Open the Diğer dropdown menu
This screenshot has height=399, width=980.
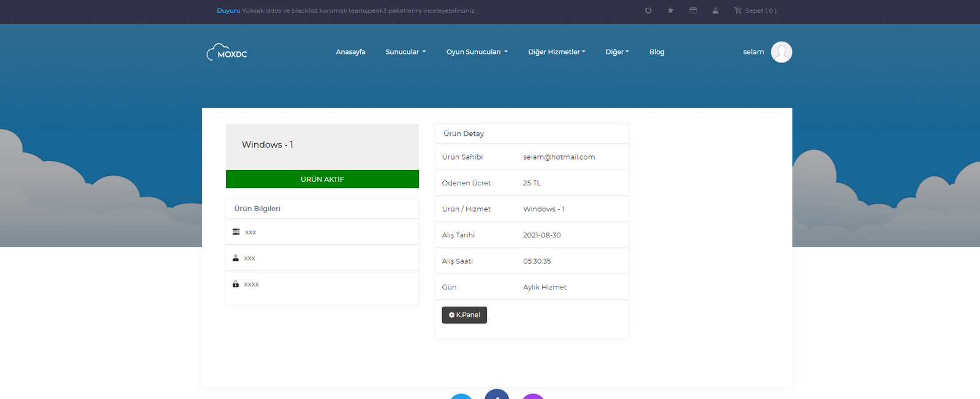pyautogui.click(x=617, y=52)
